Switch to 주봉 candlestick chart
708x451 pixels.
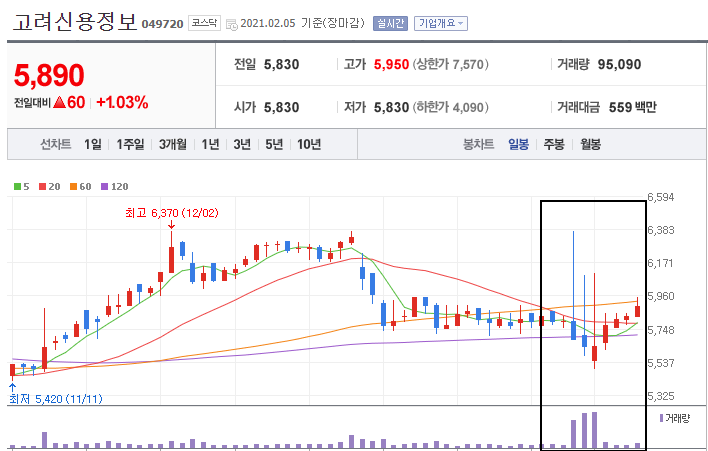click(554, 144)
